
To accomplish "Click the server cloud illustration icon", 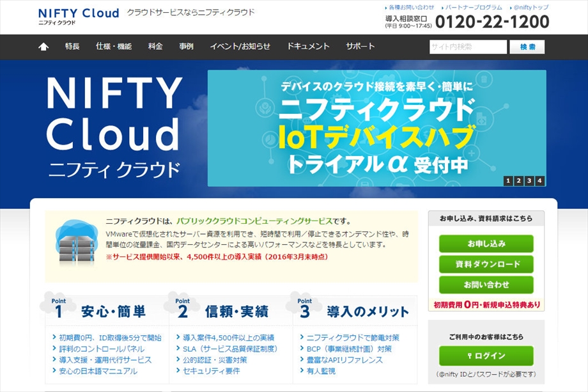I will (x=77, y=242).
